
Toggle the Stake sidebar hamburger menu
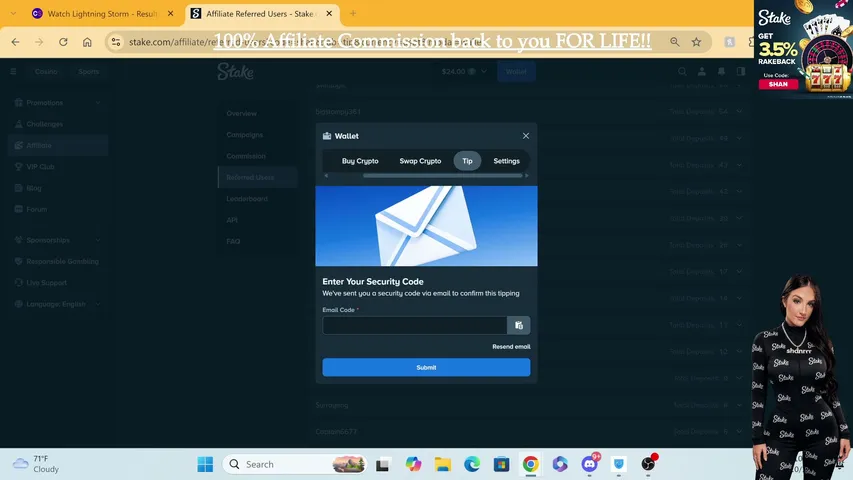(13, 71)
